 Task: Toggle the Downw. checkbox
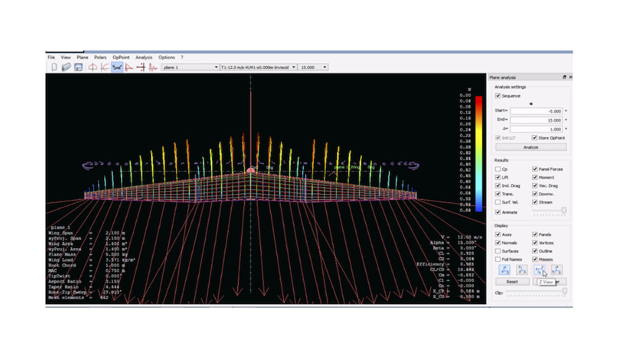(535, 194)
